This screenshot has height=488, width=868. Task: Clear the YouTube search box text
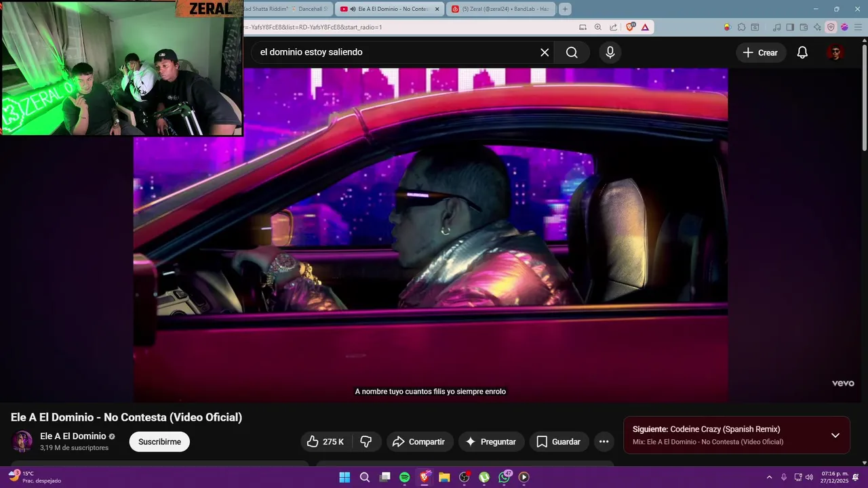click(x=545, y=52)
